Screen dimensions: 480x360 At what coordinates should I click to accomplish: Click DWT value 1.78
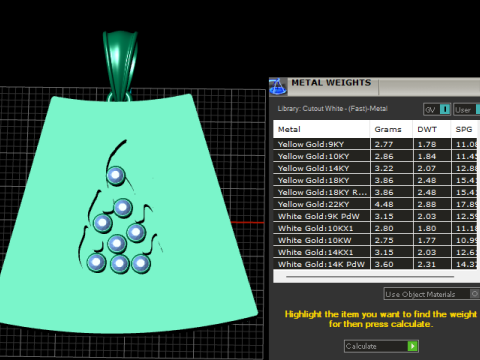pos(427,144)
